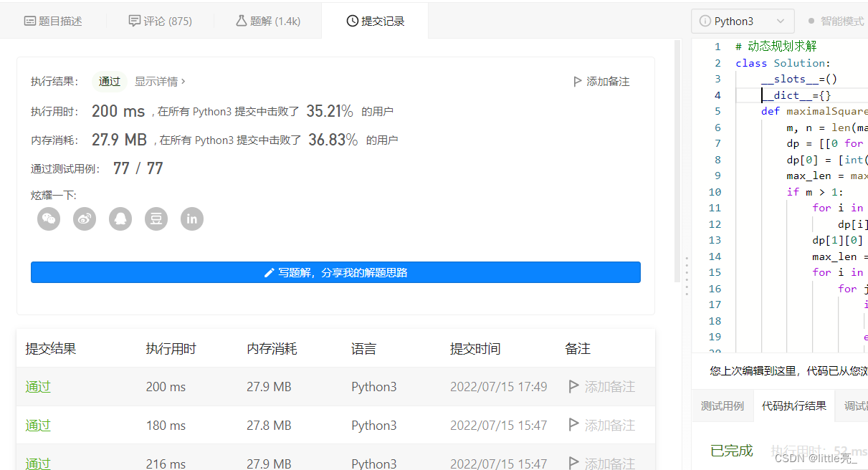Click 200 ms cell in first table row
The width and height of the screenshot is (868, 470).
coord(166,387)
